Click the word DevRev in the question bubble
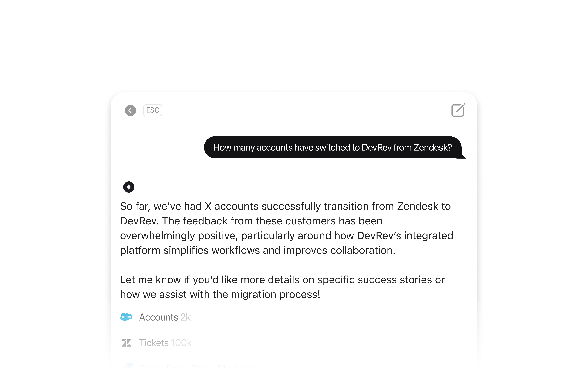 377,147
